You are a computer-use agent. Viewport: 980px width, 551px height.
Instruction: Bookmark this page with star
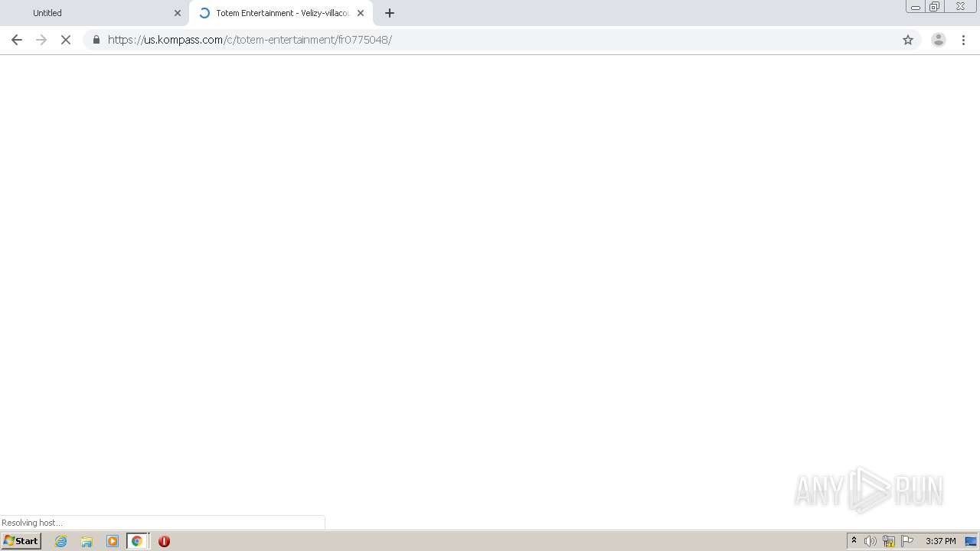908,40
